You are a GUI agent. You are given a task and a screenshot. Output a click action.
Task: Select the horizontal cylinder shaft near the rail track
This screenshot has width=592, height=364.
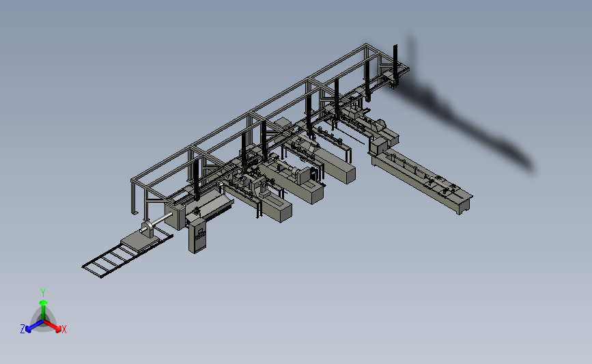pos(158,222)
